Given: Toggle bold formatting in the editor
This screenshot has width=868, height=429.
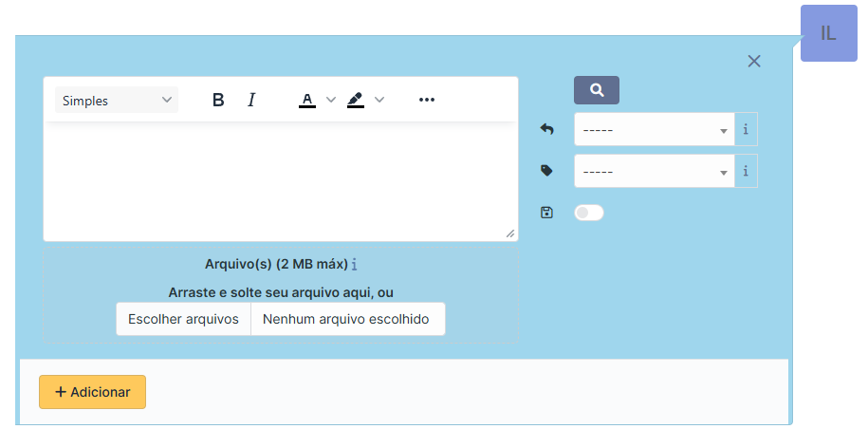Looking at the screenshot, I should 218,100.
